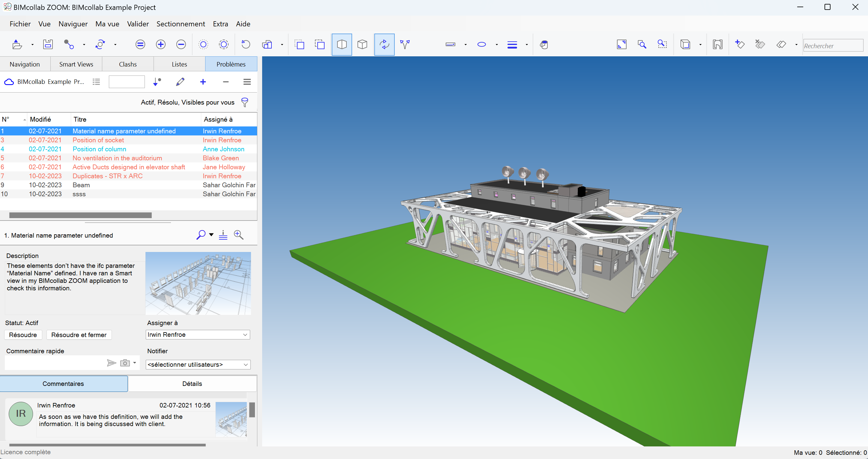Click the send comment arrow icon
The width and height of the screenshot is (868, 459).
(112, 363)
